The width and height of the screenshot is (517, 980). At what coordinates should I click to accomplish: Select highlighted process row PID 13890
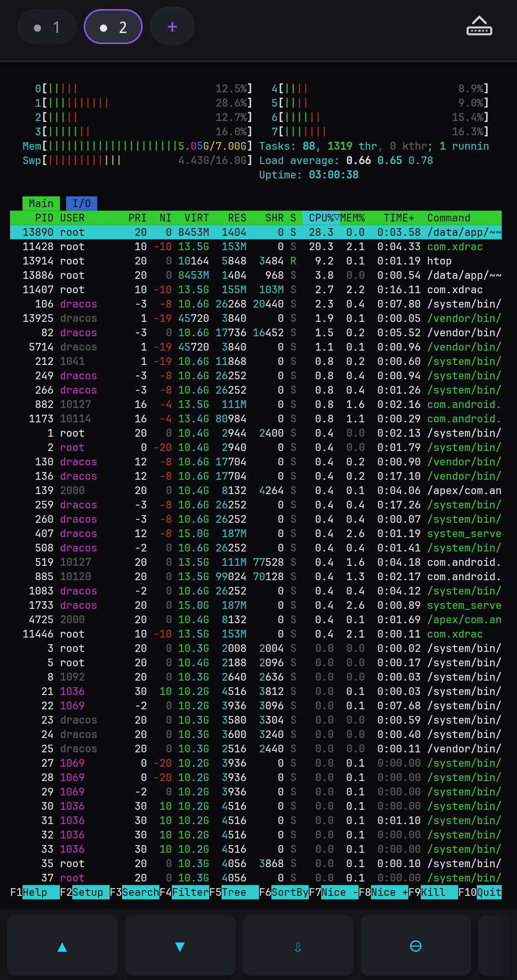pyautogui.click(x=256, y=232)
